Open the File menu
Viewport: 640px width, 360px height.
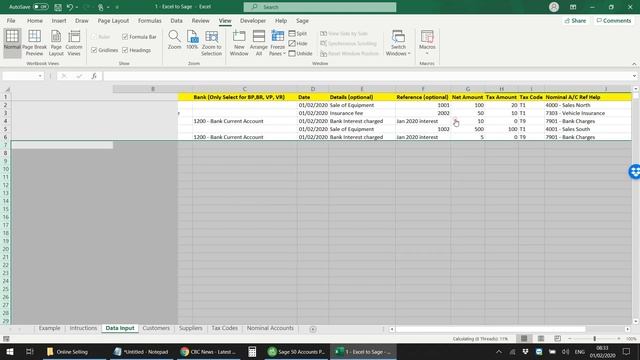[x=11, y=20]
